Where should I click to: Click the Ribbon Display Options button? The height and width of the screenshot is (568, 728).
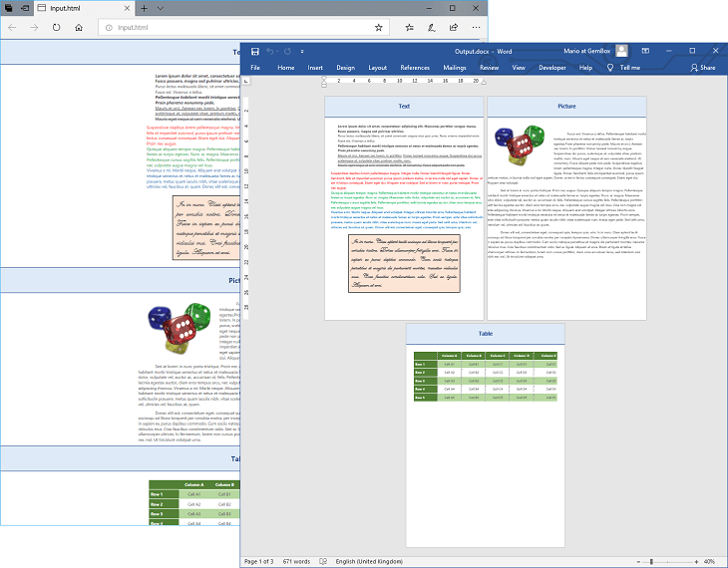pos(645,51)
